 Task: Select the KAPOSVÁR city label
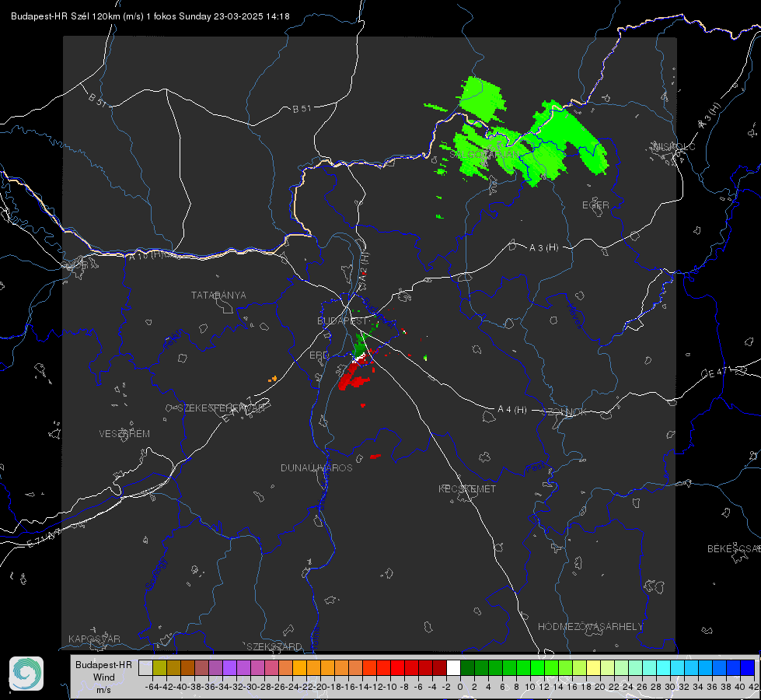(94, 639)
